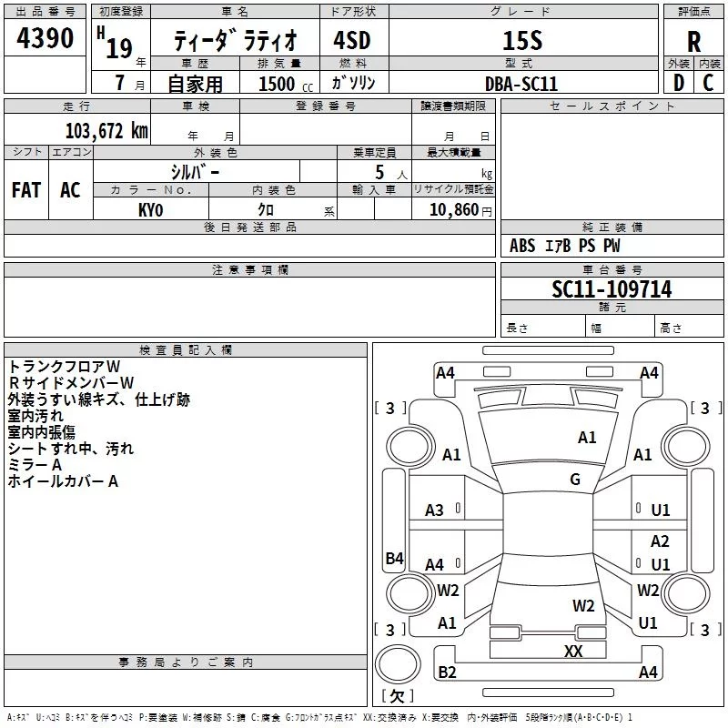This screenshot has height=728, width=728.
Task: Click the air conditioner value AC
Action: coord(70,190)
